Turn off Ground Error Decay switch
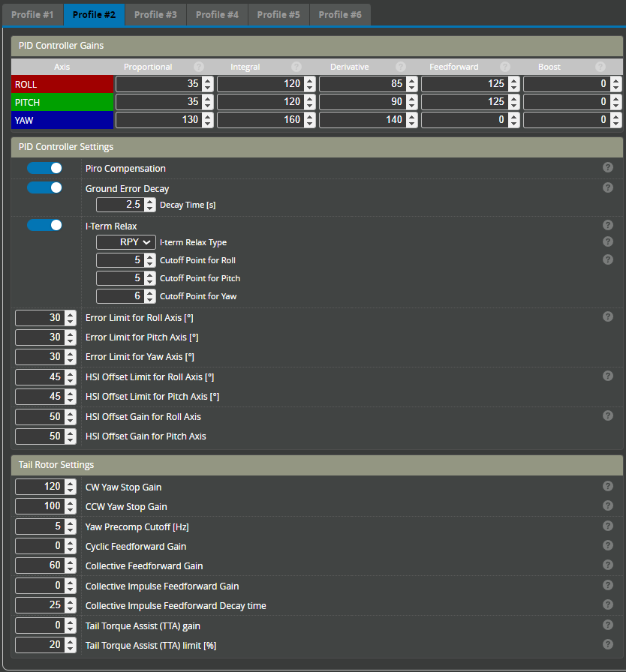Image resolution: width=626 pixels, height=672 pixels. click(x=45, y=187)
